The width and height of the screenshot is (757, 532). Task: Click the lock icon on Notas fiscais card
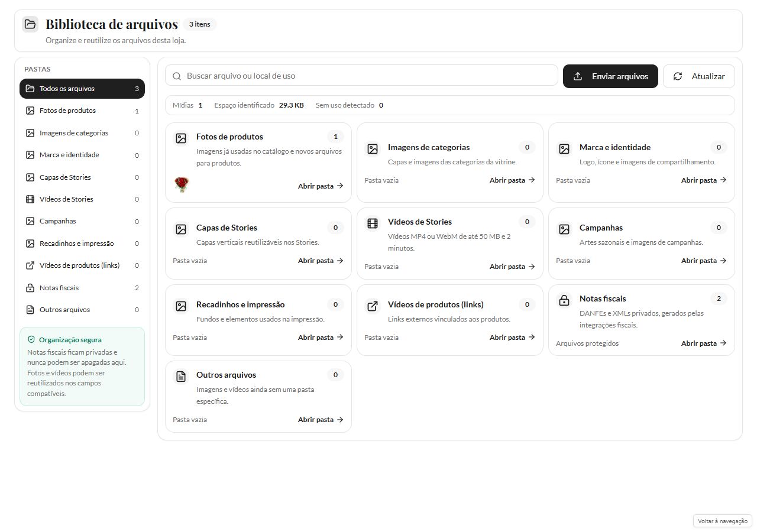[564, 300]
